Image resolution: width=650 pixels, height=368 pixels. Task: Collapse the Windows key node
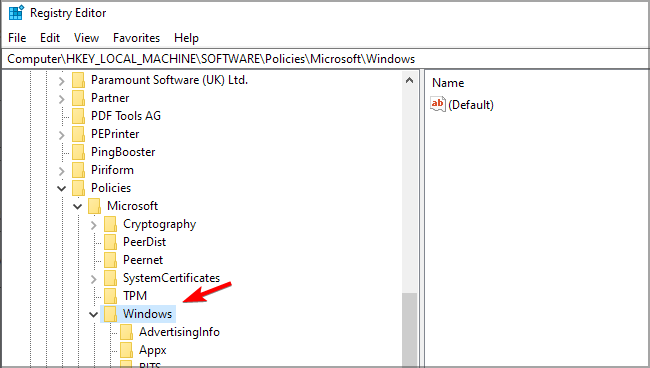point(94,314)
